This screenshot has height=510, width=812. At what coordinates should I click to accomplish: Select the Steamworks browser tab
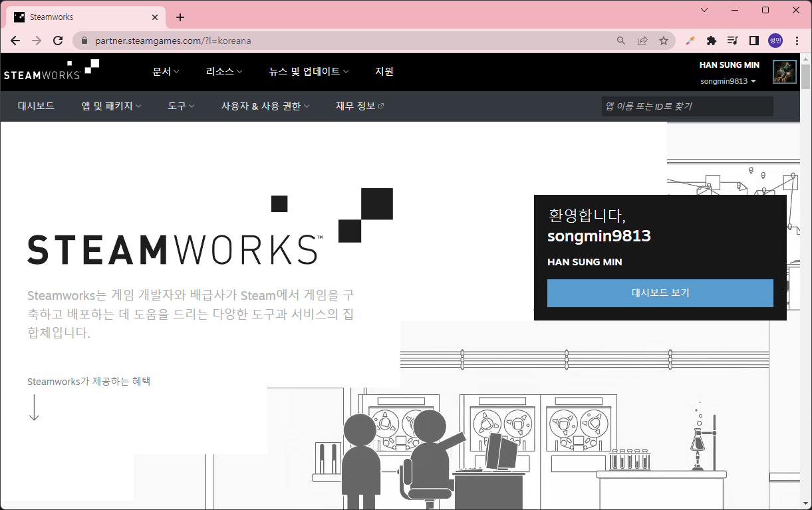(x=84, y=17)
